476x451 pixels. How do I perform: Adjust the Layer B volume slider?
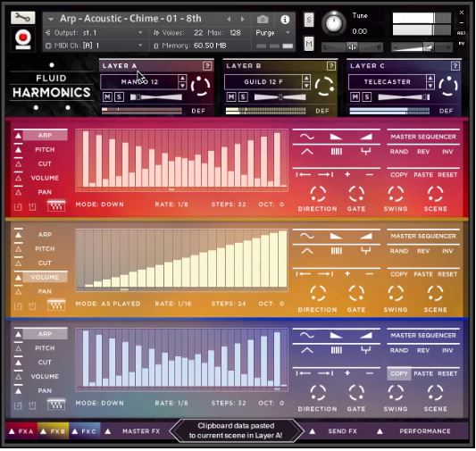(280, 97)
